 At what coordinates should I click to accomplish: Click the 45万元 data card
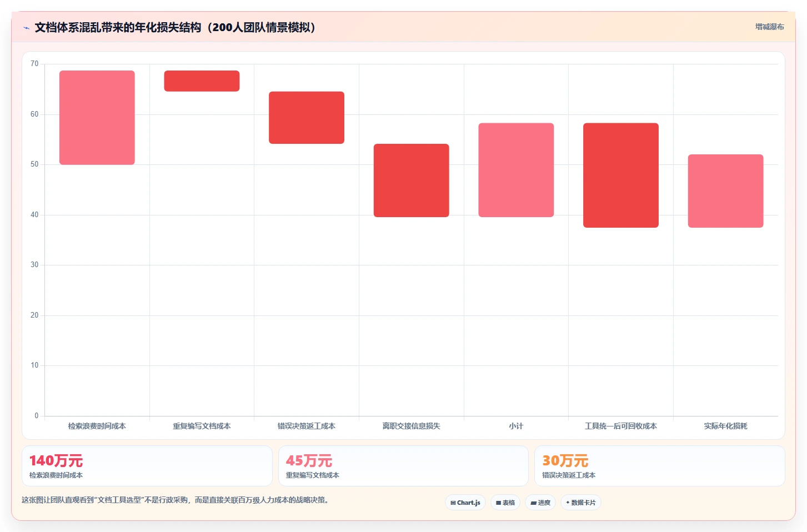point(403,466)
